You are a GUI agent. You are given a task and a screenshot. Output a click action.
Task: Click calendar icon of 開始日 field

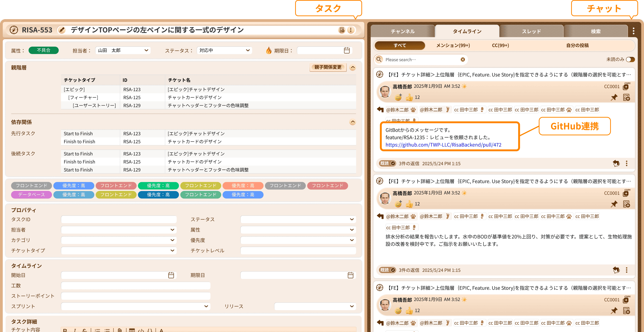point(171,275)
